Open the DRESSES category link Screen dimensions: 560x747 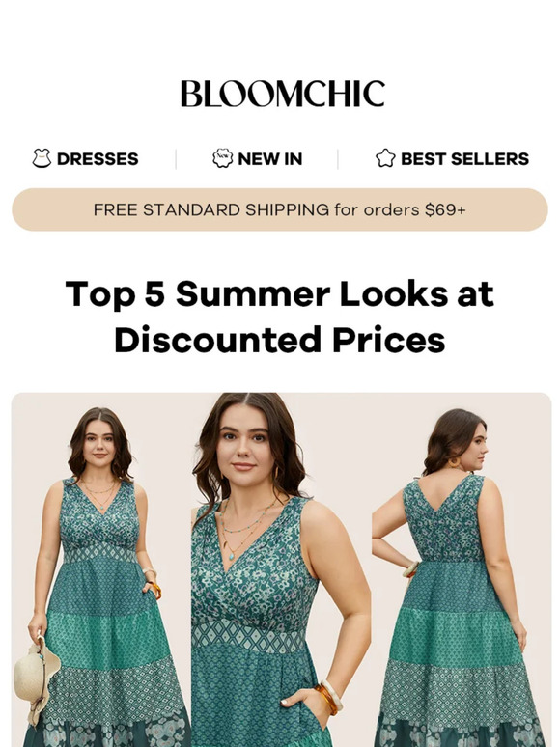(x=85, y=158)
